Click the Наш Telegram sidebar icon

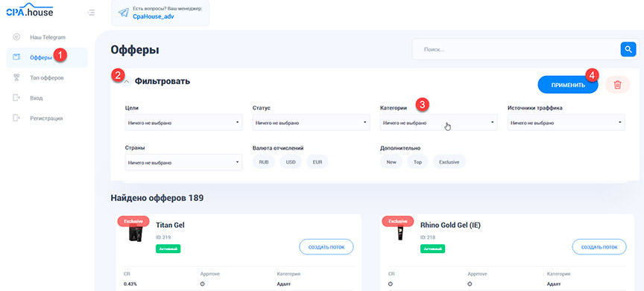16,37
